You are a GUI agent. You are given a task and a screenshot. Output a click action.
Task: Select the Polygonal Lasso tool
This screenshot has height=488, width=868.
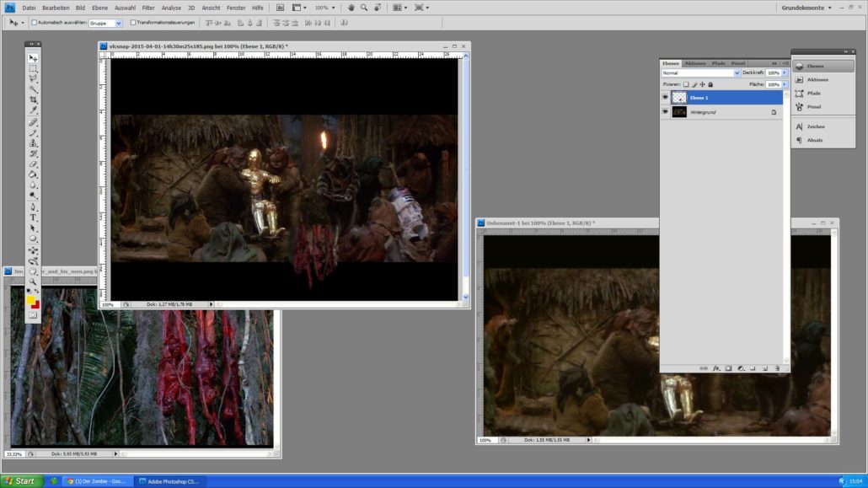pos(33,79)
